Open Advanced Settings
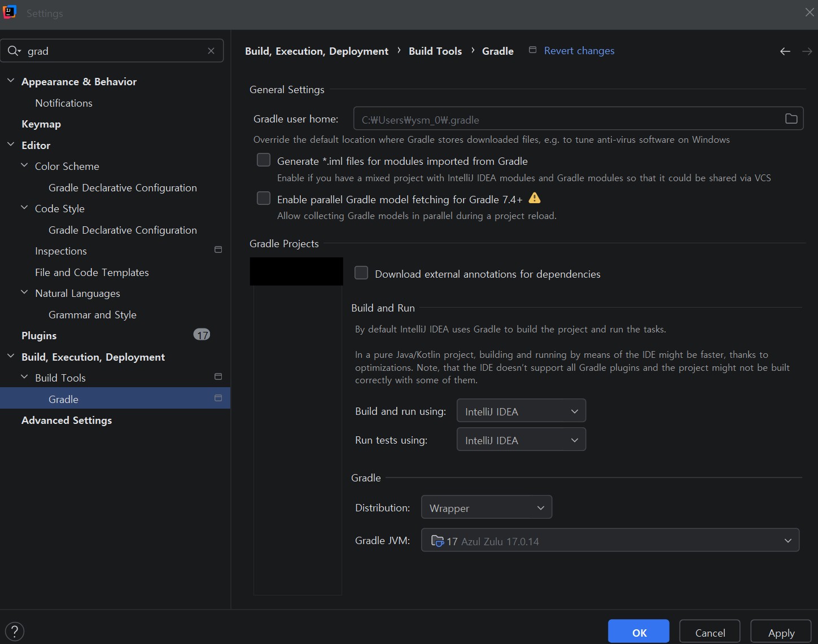This screenshot has width=818, height=644. coord(67,420)
